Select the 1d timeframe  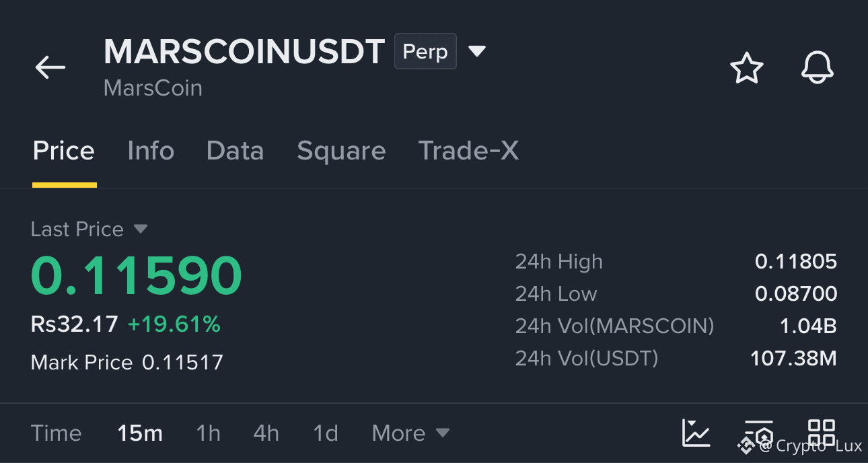(326, 433)
